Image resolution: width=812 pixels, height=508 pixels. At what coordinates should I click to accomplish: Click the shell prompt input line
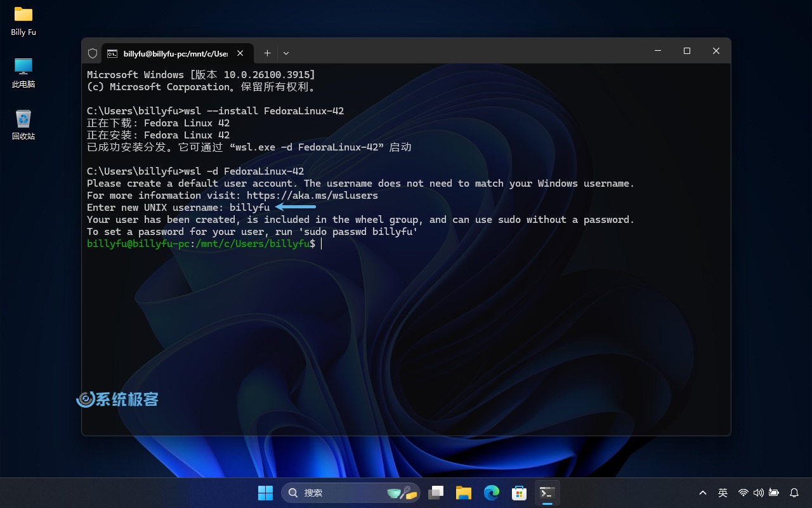[204, 244]
